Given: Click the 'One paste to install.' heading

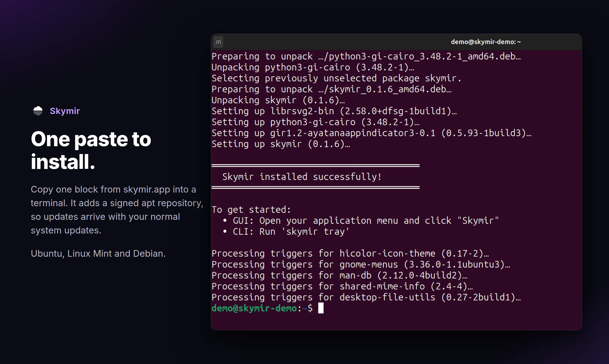Looking at the screenshot, I should click(91, 150).
